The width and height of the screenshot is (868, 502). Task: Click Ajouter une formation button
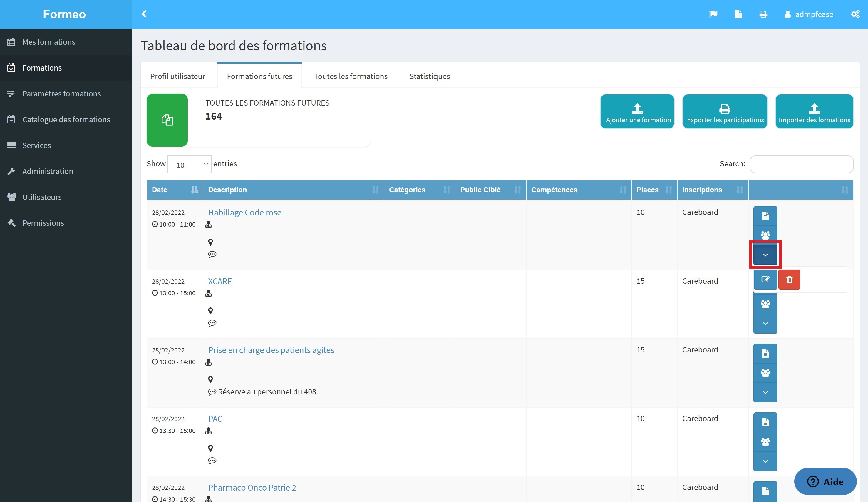click(x=637, y=111)
